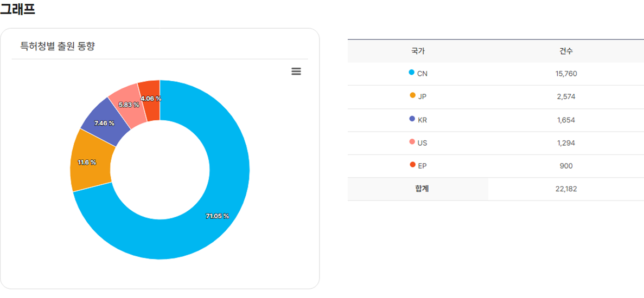Select the orange JP donut slice
The height and width of the screenshot is (298, 644).
click(91, 161)
